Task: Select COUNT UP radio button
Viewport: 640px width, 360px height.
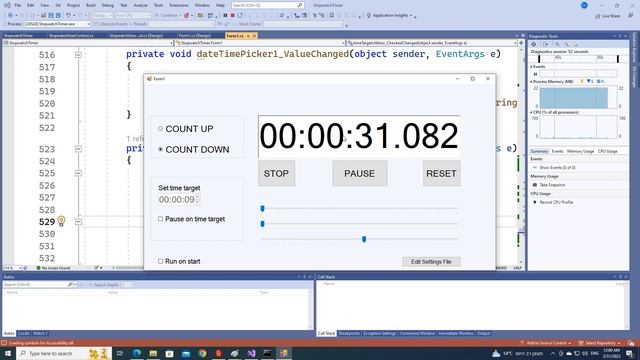Action: coord(160,129)
